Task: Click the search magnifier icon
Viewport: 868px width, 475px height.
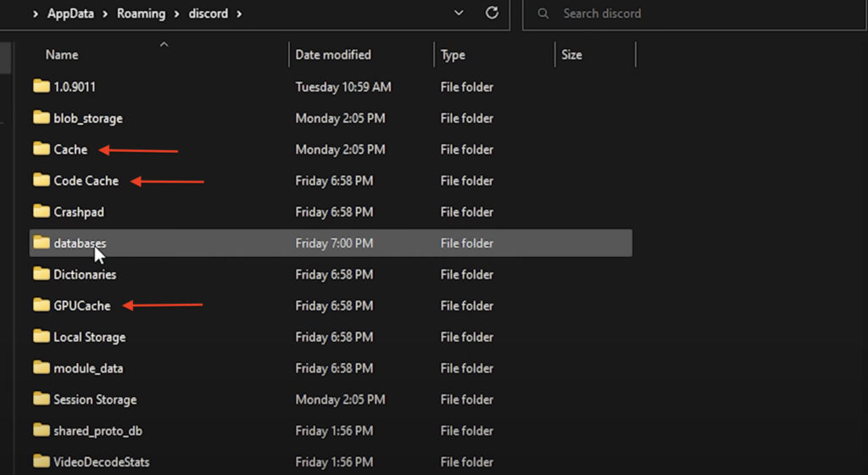Action: pyautogui.click(x=544, y=14)
